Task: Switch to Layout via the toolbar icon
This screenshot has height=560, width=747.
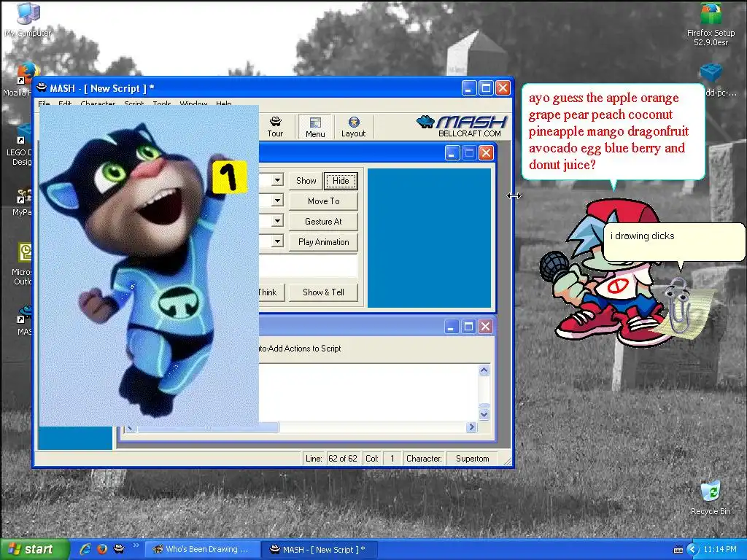Action: pos(353,127)
